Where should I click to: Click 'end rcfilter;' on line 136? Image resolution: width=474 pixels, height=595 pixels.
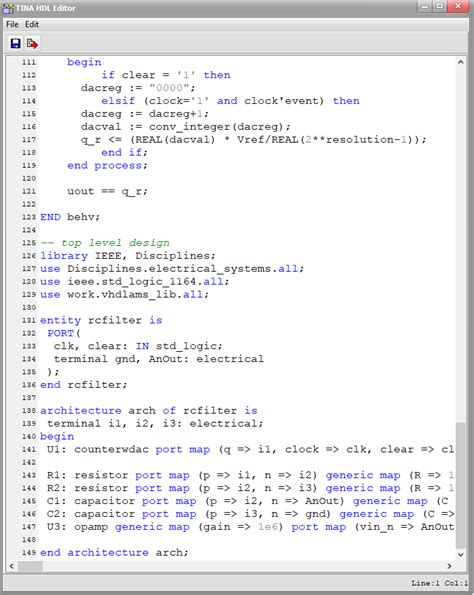coord(83,385)
